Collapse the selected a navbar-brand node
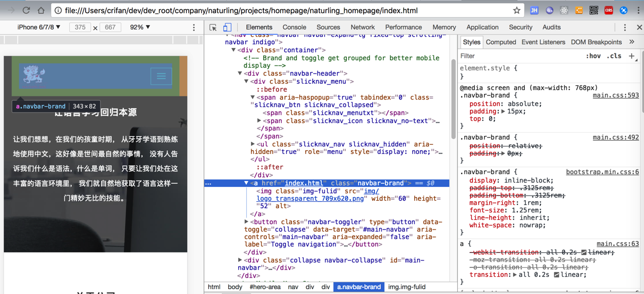This screenshot has width=644, height=294. (246, 183)
